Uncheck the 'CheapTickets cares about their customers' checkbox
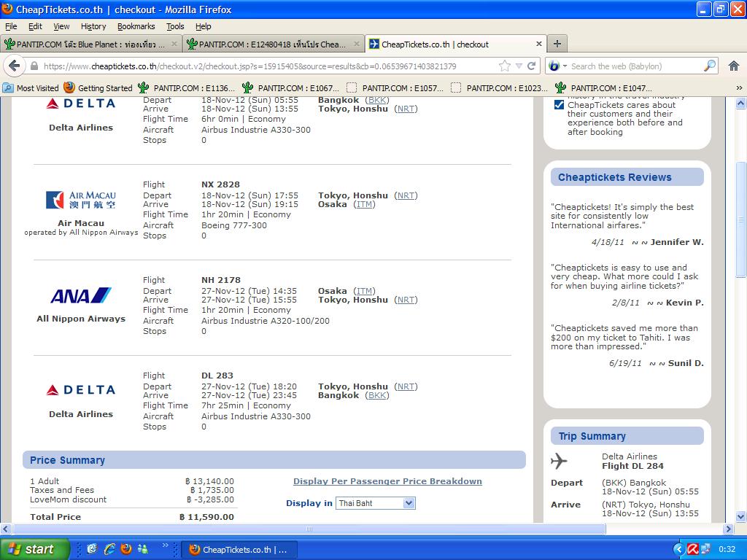This screenshot has width=747, height=560. click(560, 105)
